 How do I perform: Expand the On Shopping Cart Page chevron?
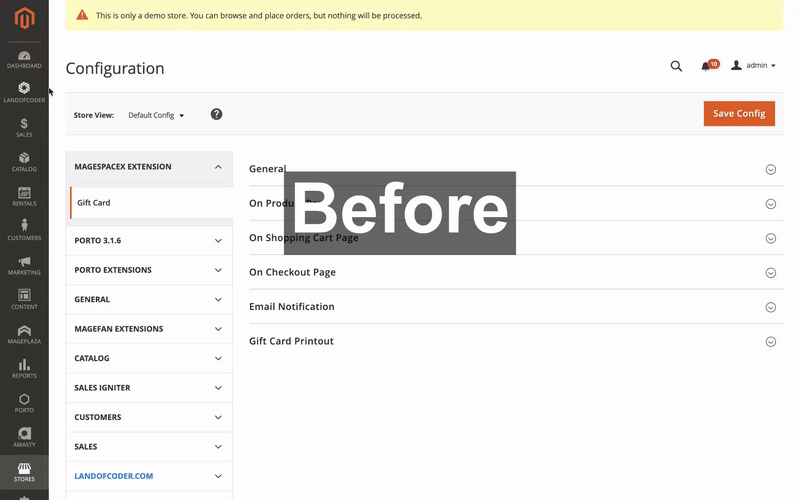pyautogui.click(x=770, y=238)
